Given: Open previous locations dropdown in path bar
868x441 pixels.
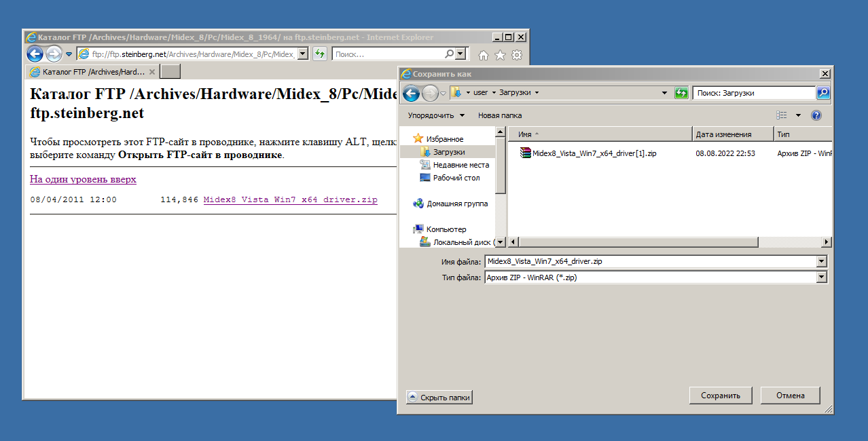Looking at the screenshot, I should pos(666,92).
